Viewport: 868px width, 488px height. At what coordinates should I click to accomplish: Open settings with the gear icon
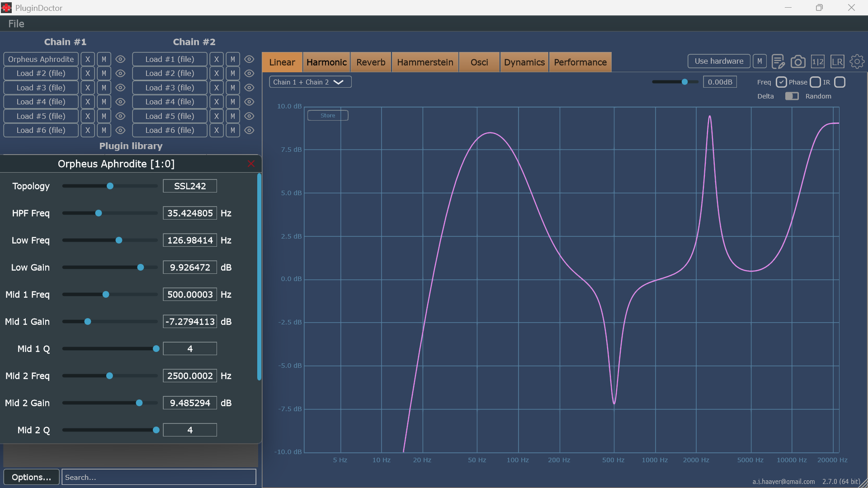pyautogui.click(x=857, y=61)
